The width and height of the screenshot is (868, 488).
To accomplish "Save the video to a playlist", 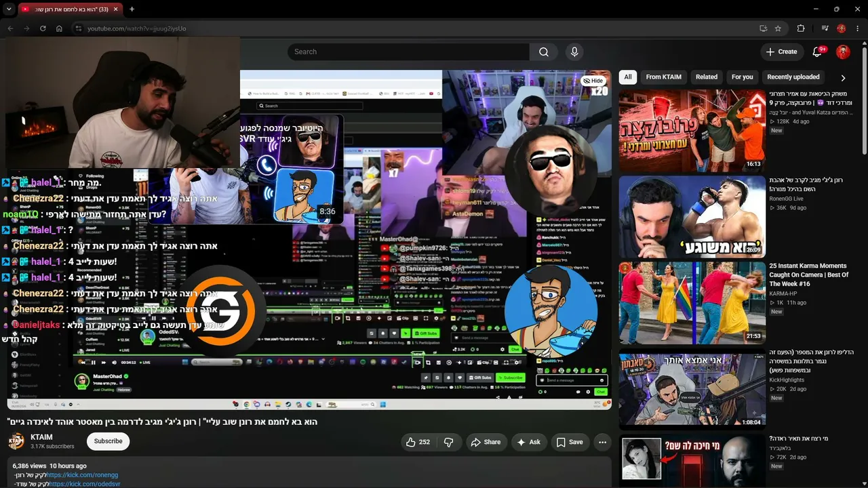I will click(x=570, y=442).
